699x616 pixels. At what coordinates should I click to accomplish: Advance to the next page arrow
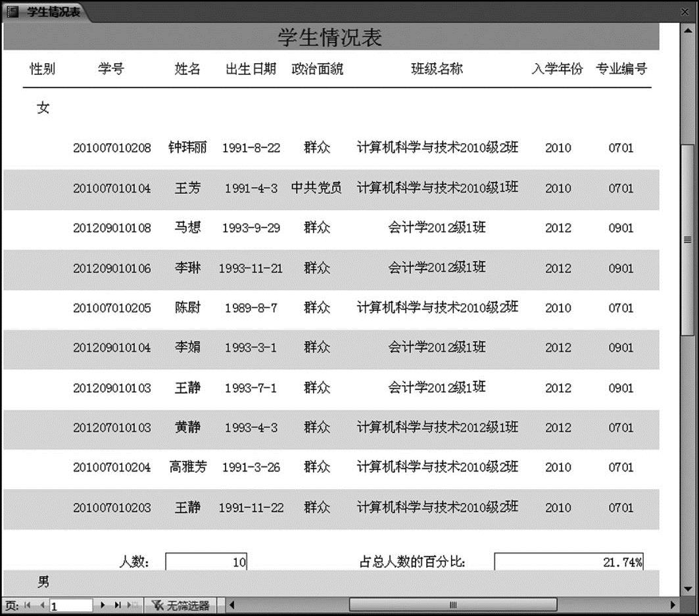tap(103, 605)
